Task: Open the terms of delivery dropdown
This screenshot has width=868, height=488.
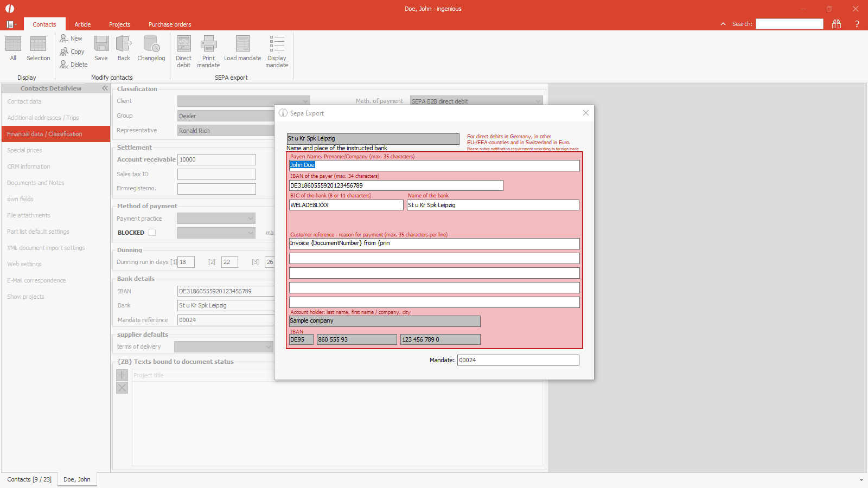Action: point(268,346)
